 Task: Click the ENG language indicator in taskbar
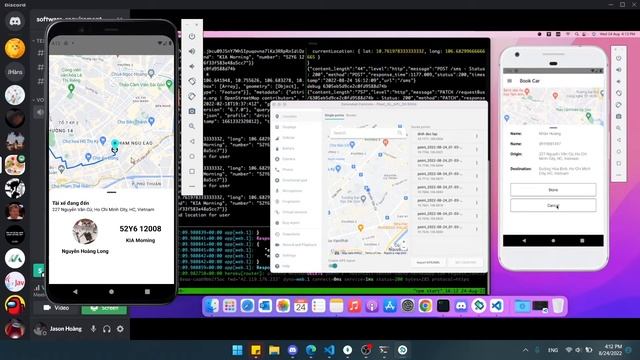click(x=553, y=350)
